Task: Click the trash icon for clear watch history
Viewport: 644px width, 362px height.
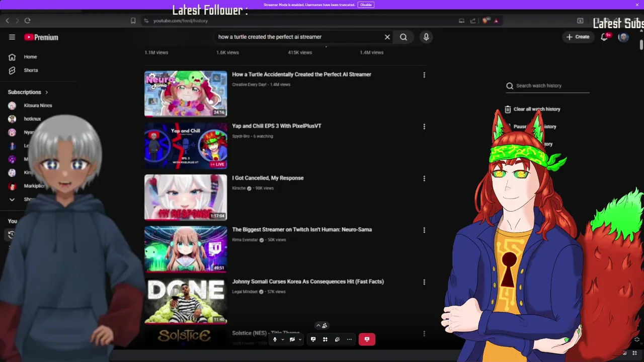Action: tap(508, 109)
